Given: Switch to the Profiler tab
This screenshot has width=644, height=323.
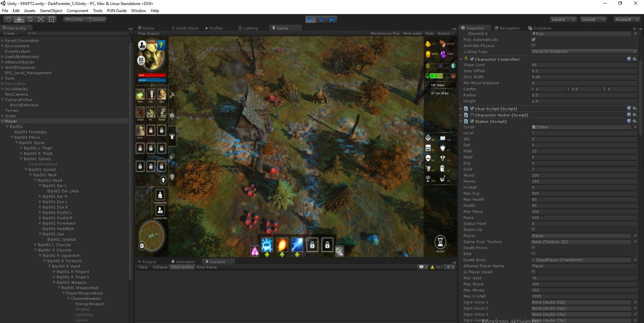Looking at the screenshot, I should [214, 28].
